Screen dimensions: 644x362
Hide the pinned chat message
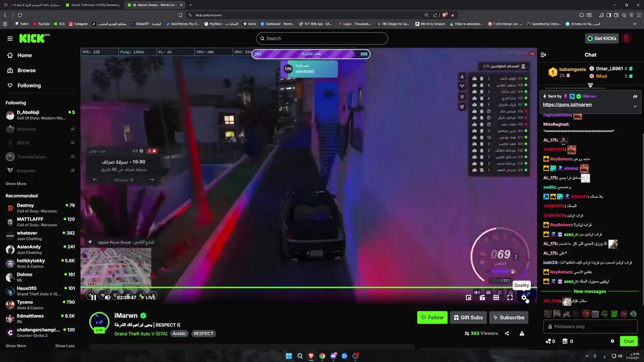pyautogui.click(x=635, y=96)
